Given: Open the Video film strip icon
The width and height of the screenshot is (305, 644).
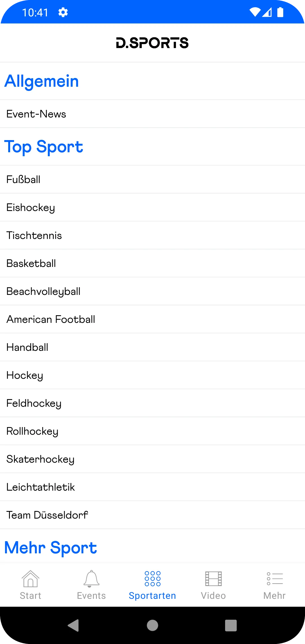Looking at the screenshot, I should click(213, 579).
